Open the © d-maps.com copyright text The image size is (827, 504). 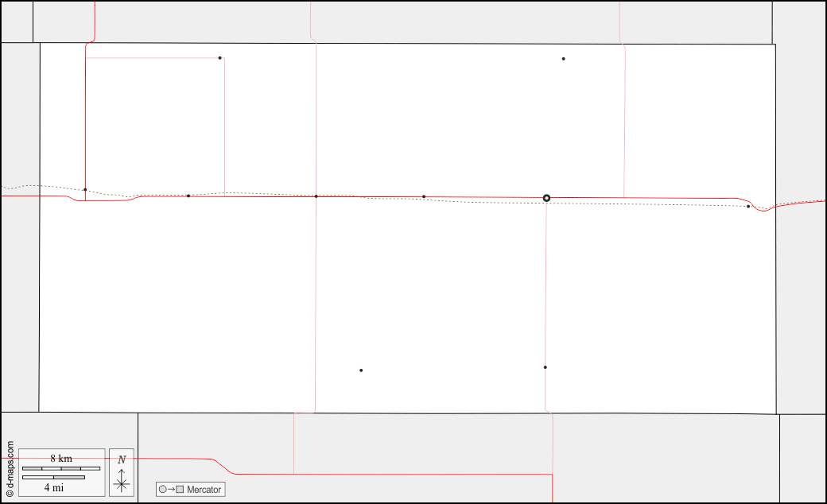click(10, 469)
